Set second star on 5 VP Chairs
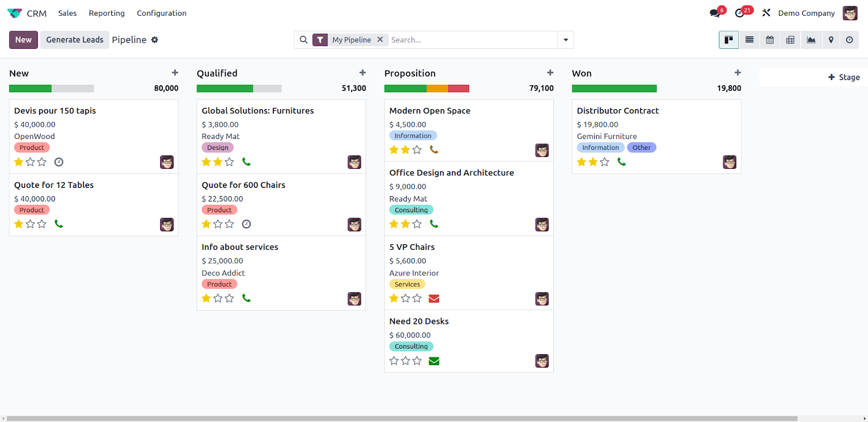The height and width of the screenshot is (422, 868). pyautogui.click(x=406, y=298)
